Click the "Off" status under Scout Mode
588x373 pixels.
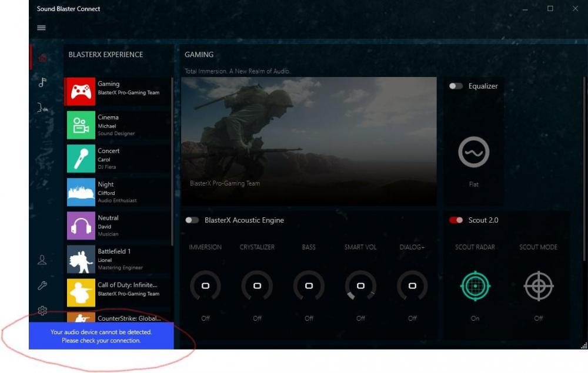[x=539, y=318]
